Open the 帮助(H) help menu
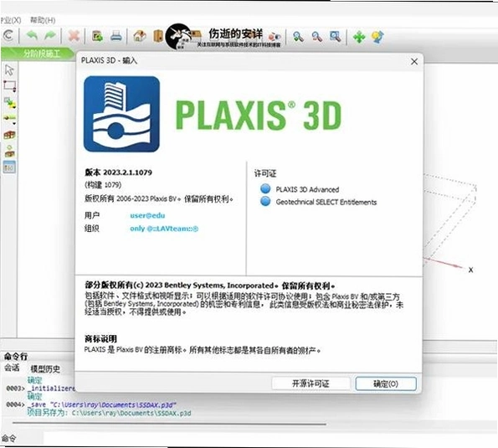Viewport: 498px width, 448px height. (43, 20)
